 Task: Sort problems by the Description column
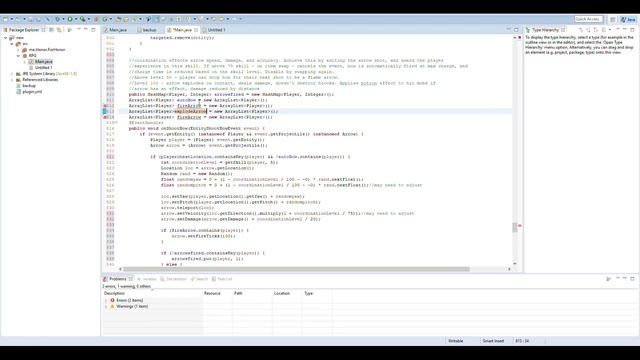tap(152, 293)
